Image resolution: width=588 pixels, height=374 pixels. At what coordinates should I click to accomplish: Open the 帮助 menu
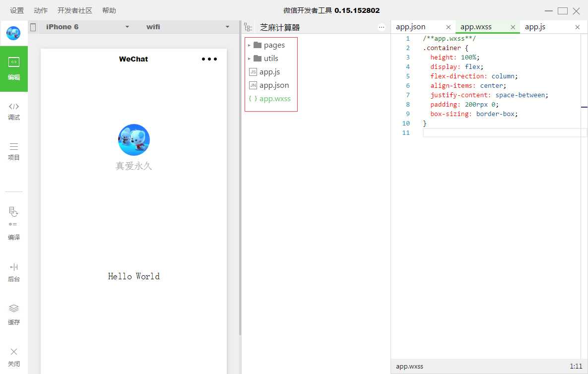[x=109, y=10]
